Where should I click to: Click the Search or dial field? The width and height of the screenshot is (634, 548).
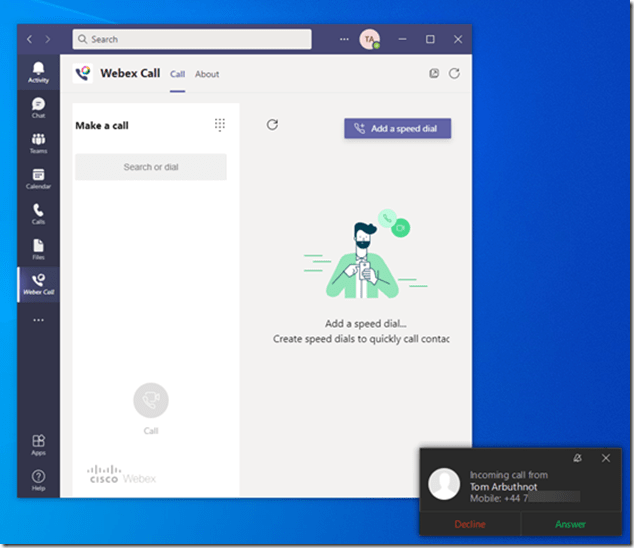click(151, 167)
